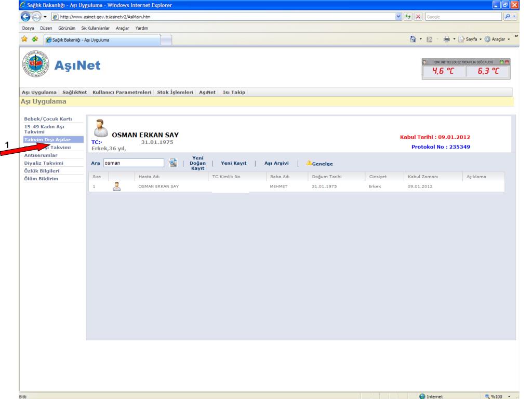Screen dimensions: 532x399
Task: Open Genelge with warning icon
Action: click(x=320, y=163)
